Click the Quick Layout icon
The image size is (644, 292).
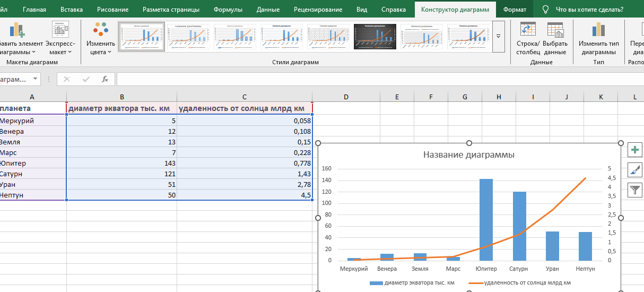coord(60,30)
